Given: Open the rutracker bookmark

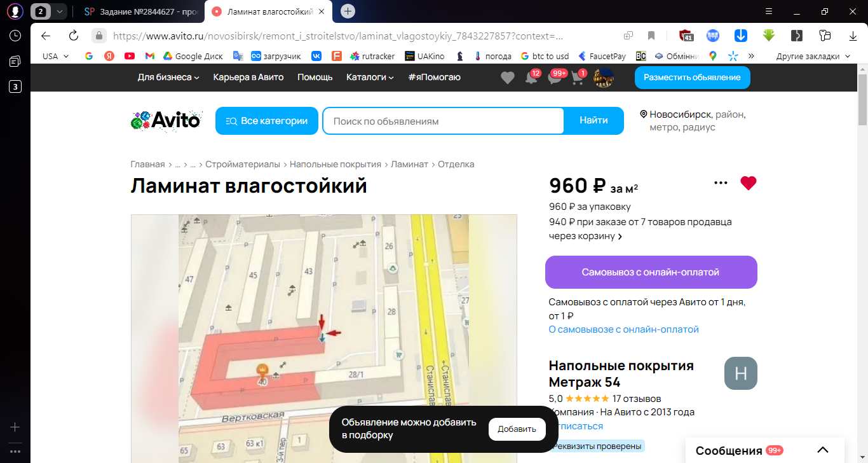Looking at the screenshot, I should [x=372, y=56].
